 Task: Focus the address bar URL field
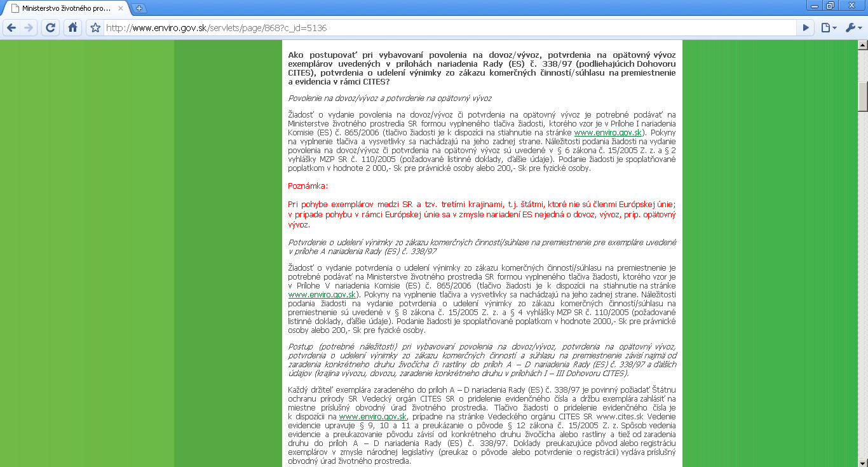[449, 28]
